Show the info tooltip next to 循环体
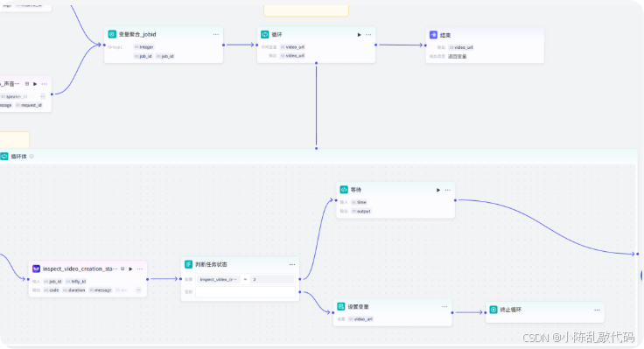 (31, 157)
